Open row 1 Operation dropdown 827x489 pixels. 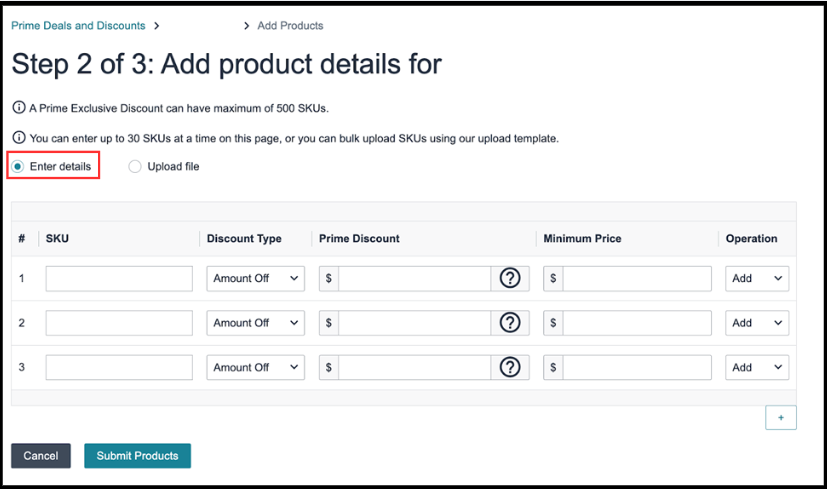tap(757, 278)
